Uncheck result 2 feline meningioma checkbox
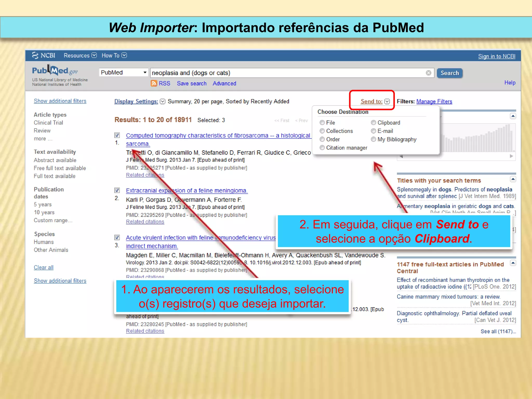This screenshot has height=399, width=532. click(117, 190)
